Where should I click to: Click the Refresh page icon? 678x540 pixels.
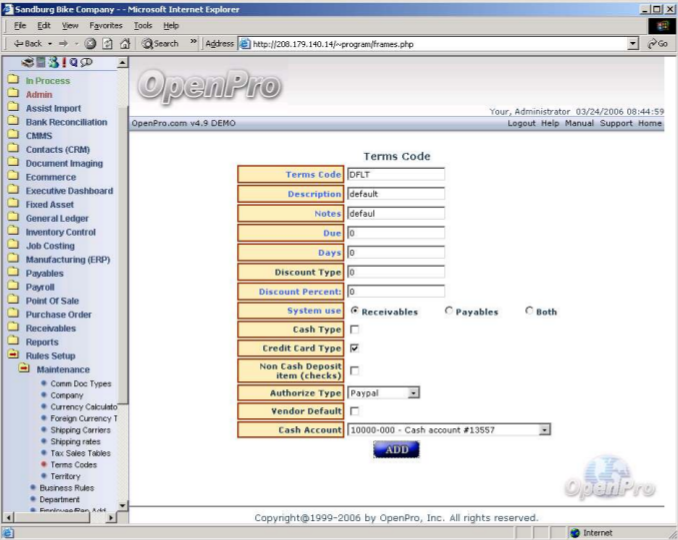[108, 44]
